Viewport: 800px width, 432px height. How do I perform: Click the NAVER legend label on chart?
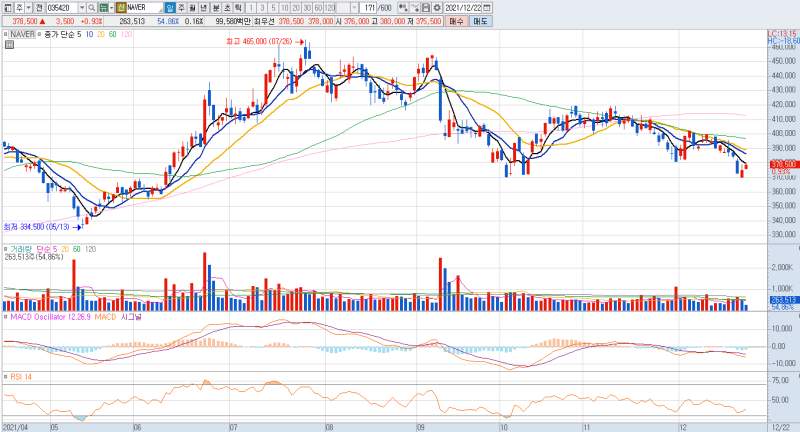tap(22, 34)
